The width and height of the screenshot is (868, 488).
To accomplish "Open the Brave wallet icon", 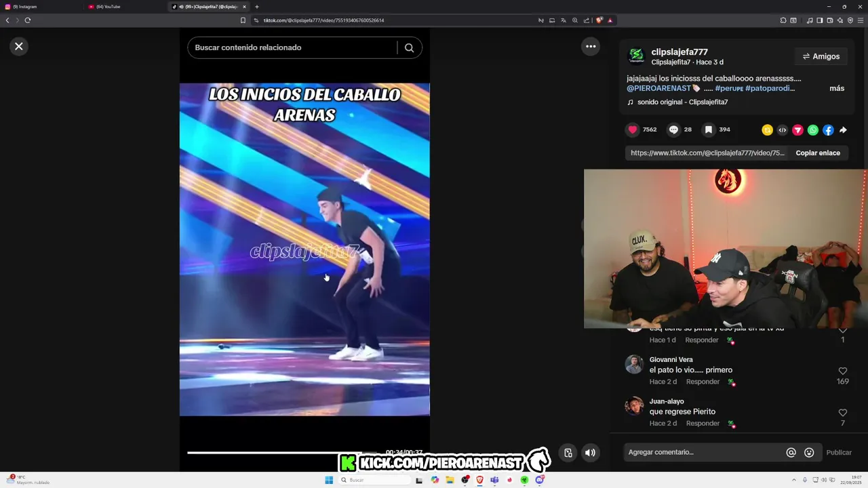I will (830, 20).
